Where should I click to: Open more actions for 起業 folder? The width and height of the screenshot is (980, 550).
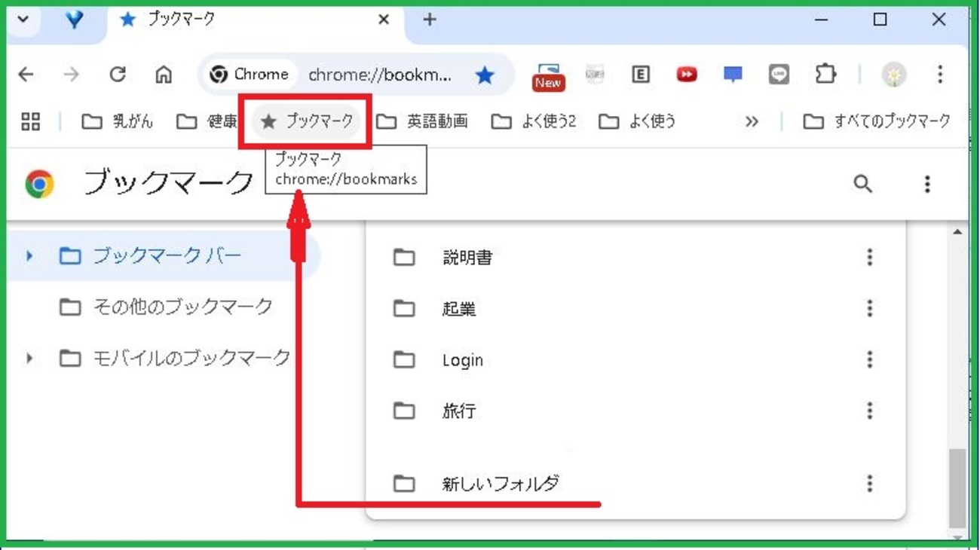[x=869, y=308]
